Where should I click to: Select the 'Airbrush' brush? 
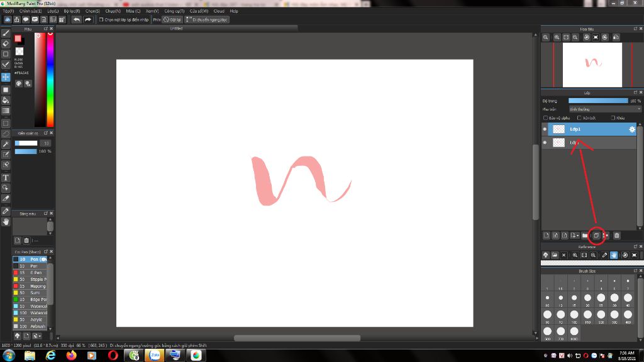[x=30, y=326]
